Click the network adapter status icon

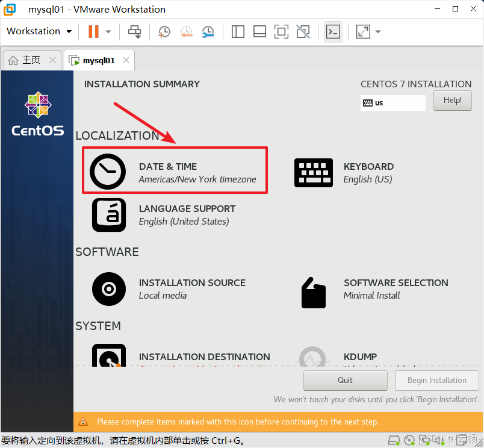pyautogui.click(x=424, y=440)
